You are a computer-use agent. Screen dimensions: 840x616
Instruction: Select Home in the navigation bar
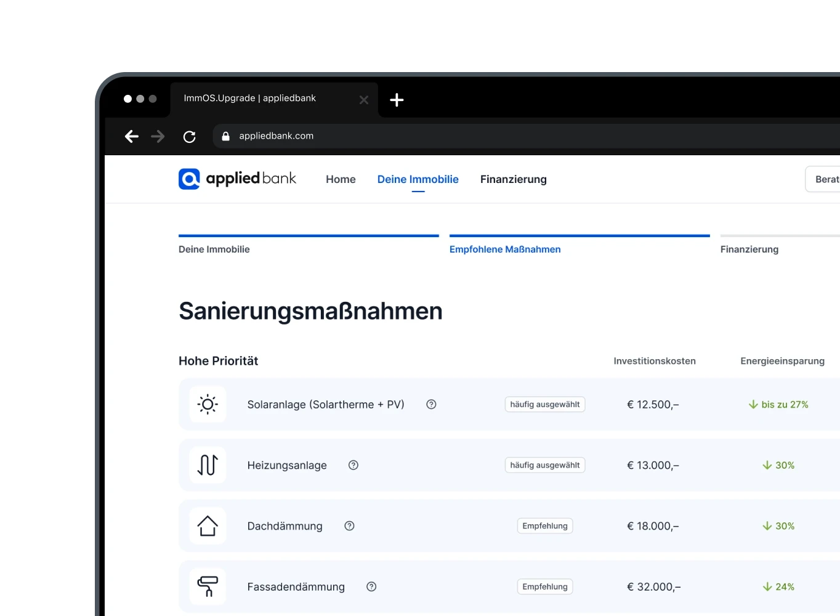341,179
